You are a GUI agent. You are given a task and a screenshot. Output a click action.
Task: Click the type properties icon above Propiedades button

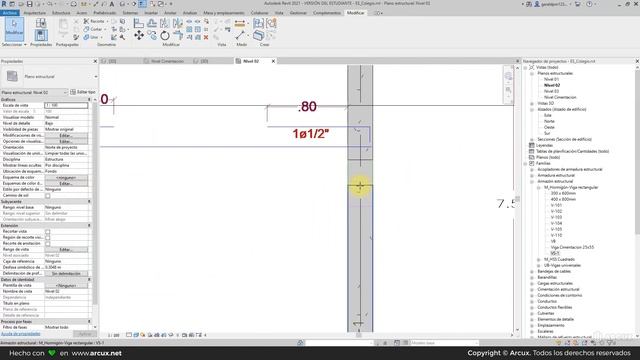tap(41, 23)
